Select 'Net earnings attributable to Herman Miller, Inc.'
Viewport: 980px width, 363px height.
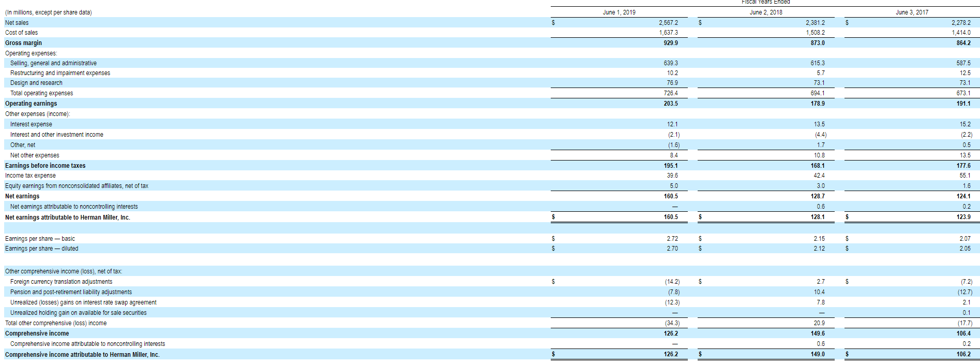tap(68, 217)
